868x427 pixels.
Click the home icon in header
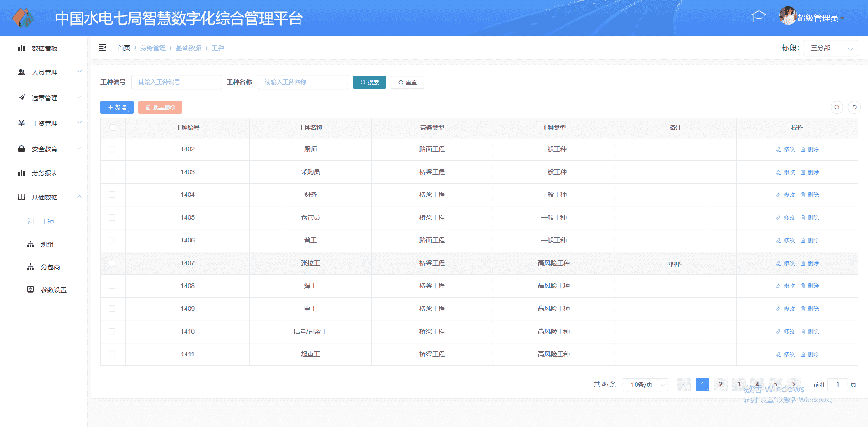tap(758, 17)
